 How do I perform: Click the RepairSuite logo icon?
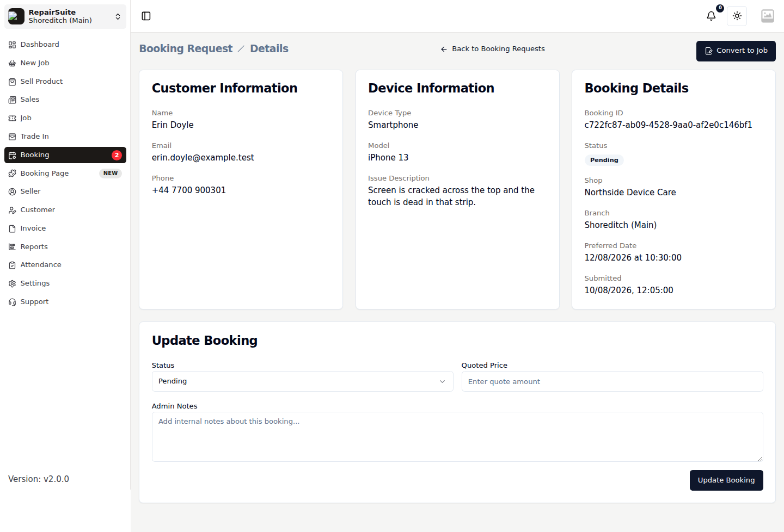point(16,16)
